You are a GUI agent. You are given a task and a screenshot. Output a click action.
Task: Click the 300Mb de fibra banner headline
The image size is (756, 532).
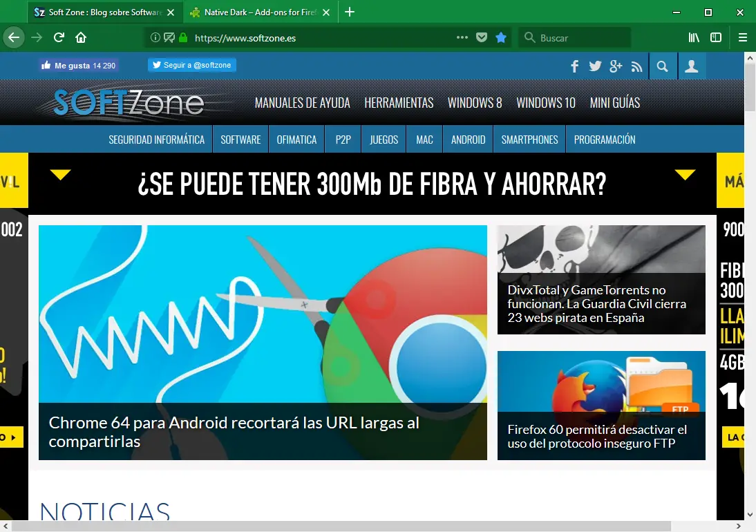[x=372, y=184]
